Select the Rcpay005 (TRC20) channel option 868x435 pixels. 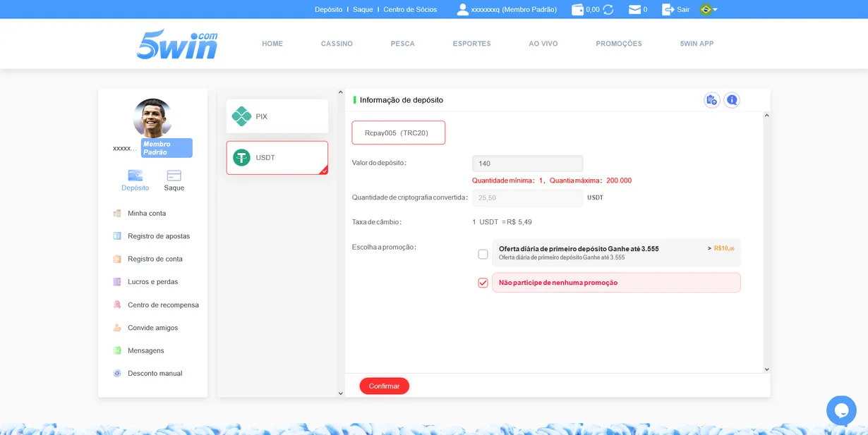pyautogui.click(x=398, y=133)
